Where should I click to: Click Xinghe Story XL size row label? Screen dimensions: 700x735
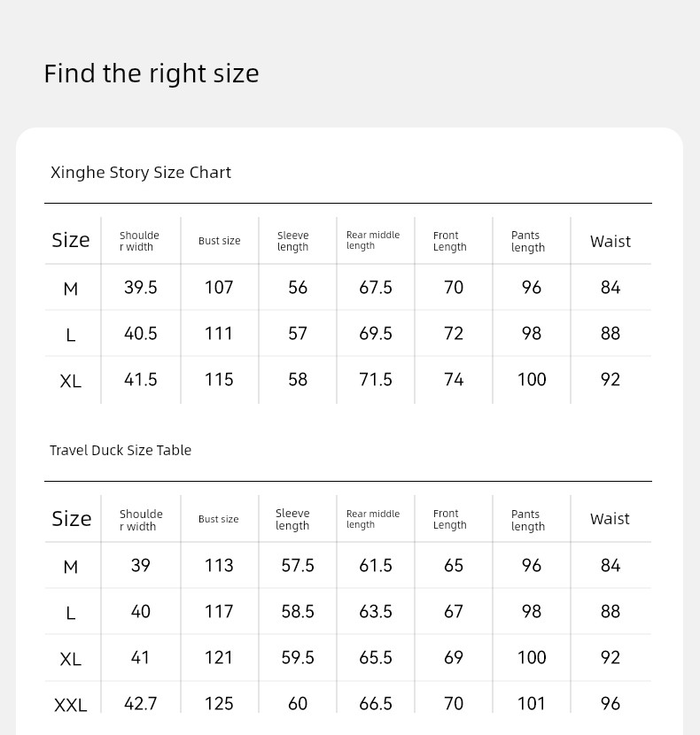tap(70, 381)
